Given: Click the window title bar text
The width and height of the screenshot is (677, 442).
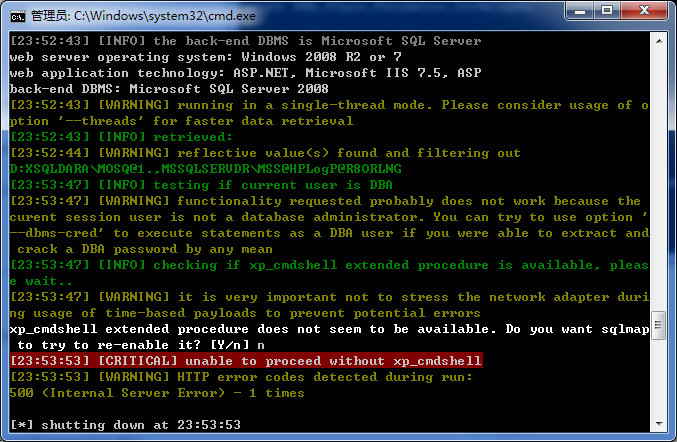Looking at the screenshot, I should (x=143, y=16).
